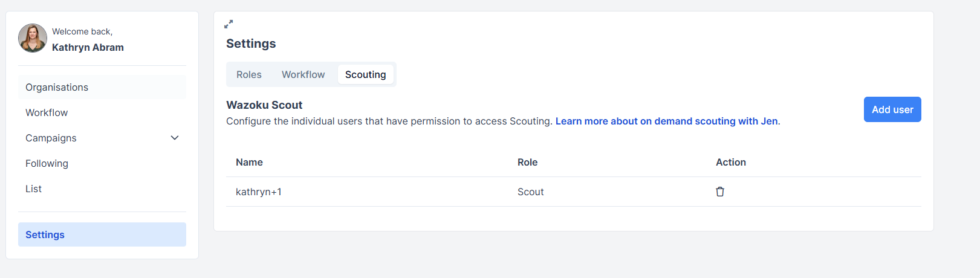Screen dimensions: 980x278
Task: Delete kathryn+1 using the trash icon
Action: (x=720, y=192)
